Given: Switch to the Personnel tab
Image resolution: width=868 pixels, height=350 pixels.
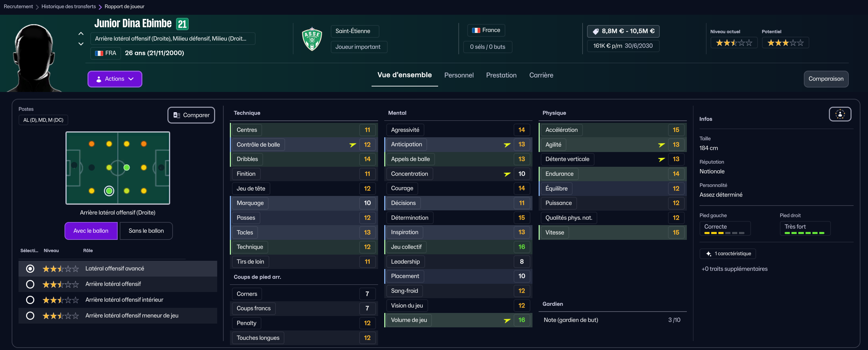Looking at the screenshot, I should pyautogui.click(x=459, y=75).
